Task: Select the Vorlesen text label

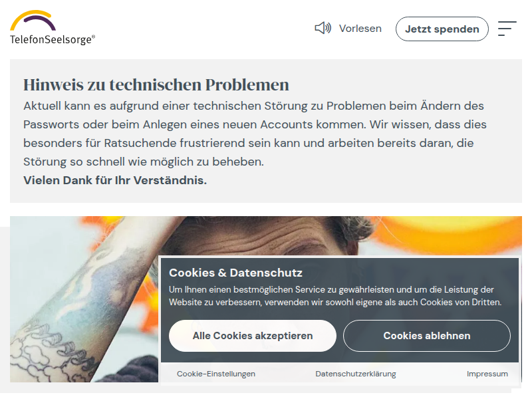Action: 360,29
